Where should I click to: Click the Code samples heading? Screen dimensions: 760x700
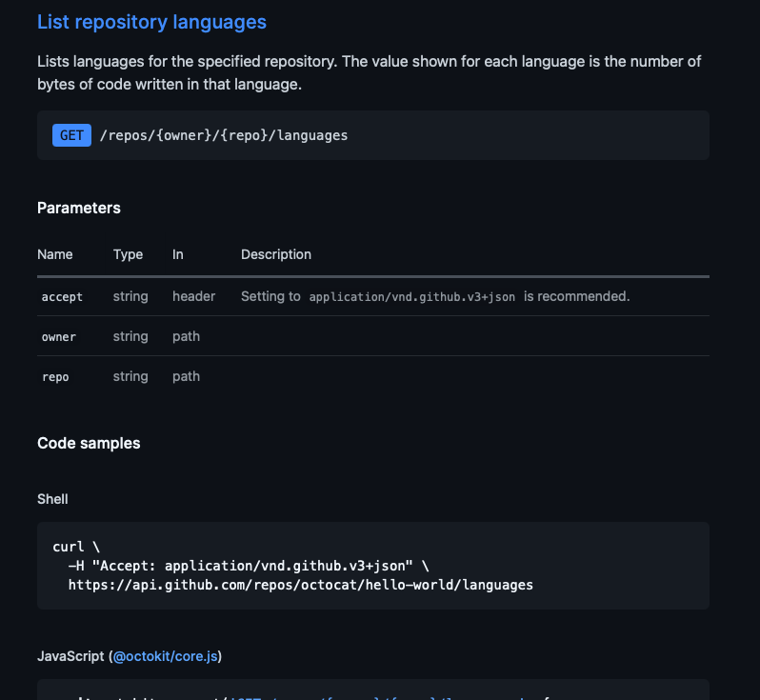[x=89, y=443]
